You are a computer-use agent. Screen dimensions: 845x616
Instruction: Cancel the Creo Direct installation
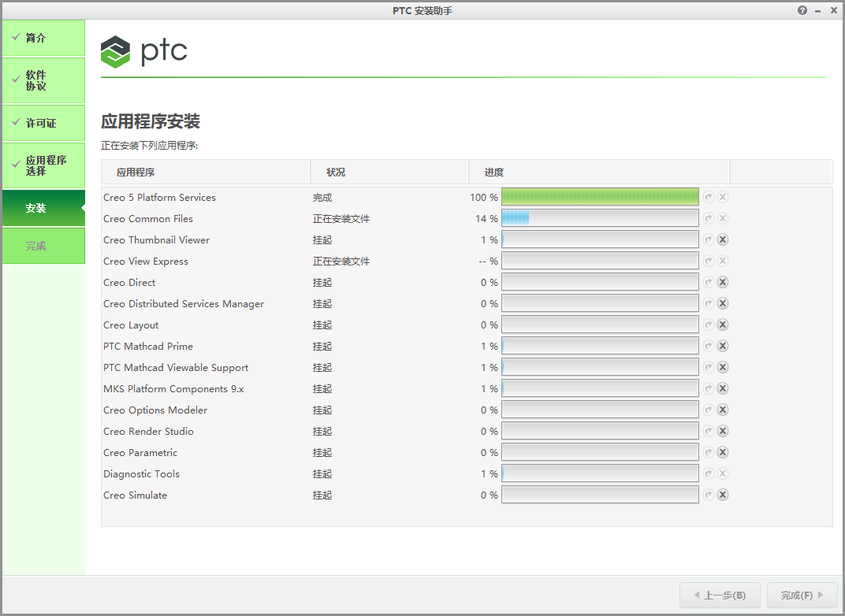[723, 282]
